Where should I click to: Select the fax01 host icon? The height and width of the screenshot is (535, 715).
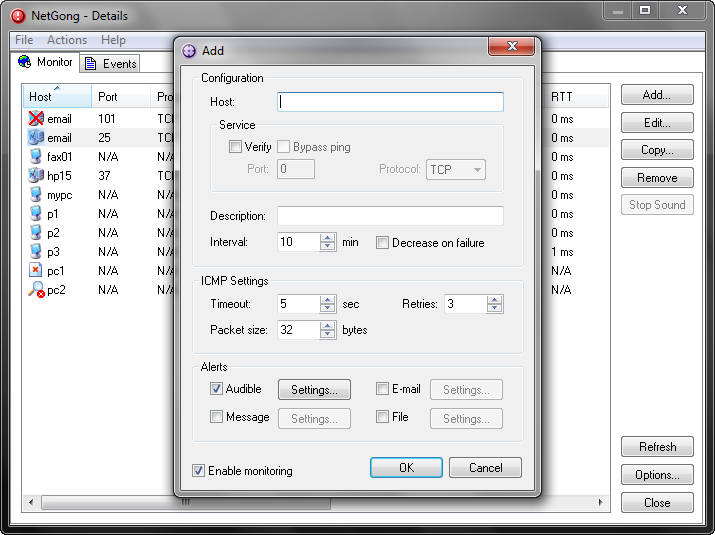pos(36,157)
